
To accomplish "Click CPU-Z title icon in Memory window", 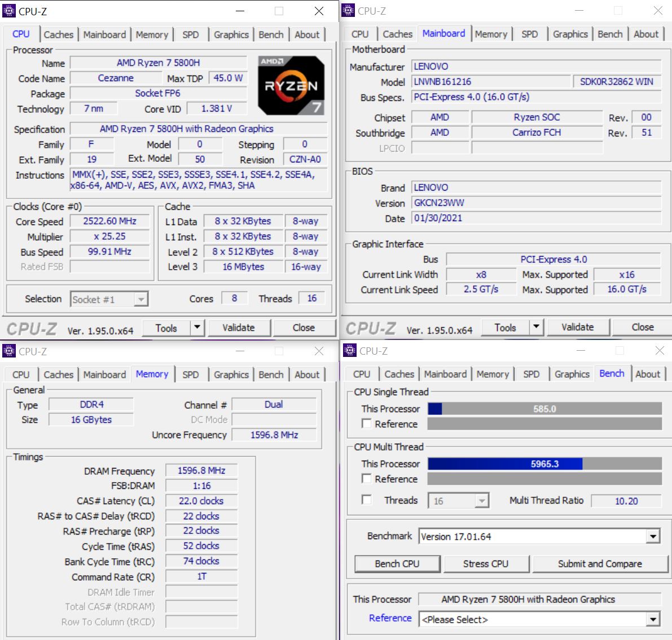I will 9,351.
